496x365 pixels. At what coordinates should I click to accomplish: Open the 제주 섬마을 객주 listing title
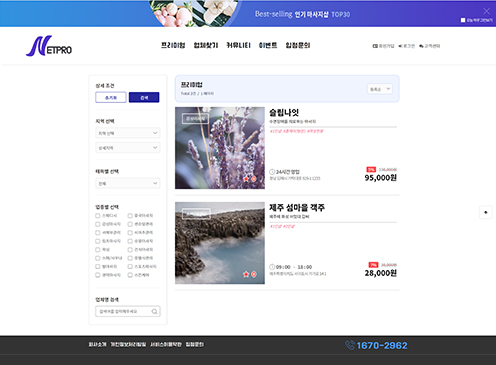coord(297,208)
